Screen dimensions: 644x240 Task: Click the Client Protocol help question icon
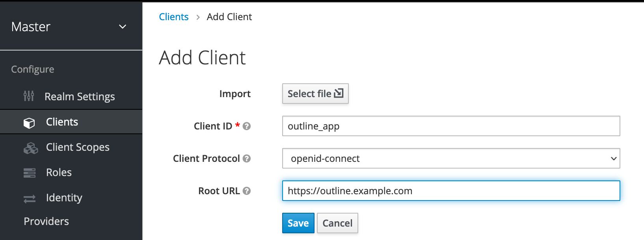click(x=247, y=158)
